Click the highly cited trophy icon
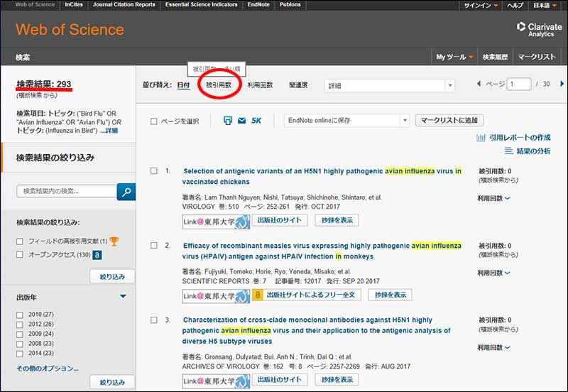This screenshot has width=568, height=392. click(114, 241)
